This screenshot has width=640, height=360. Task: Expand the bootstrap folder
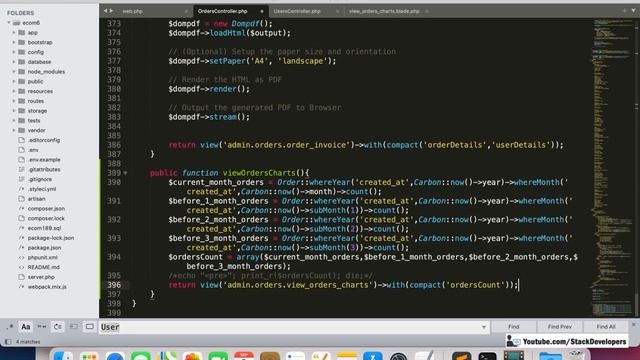[x=14, y=42]
